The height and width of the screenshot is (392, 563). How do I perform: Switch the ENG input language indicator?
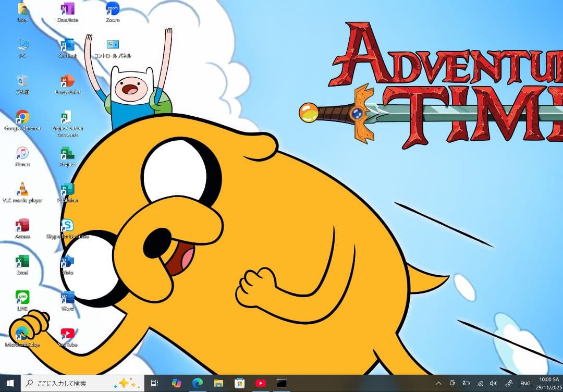pyautogui.click(x=525, y=383)
